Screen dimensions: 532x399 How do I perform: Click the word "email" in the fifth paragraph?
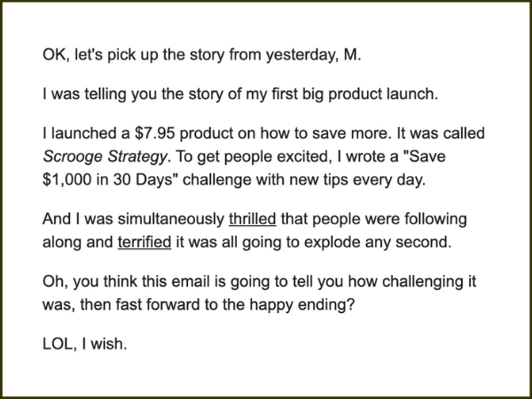pyautogui.click(x=190, y=281)
